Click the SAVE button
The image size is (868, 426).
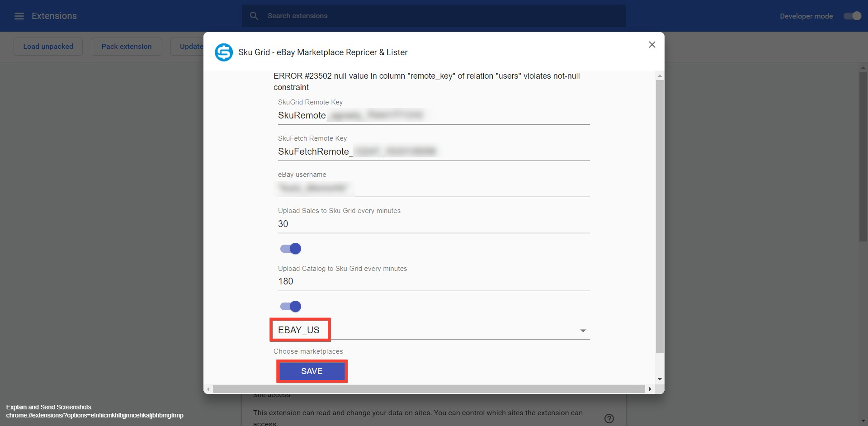tap(312, 371)
